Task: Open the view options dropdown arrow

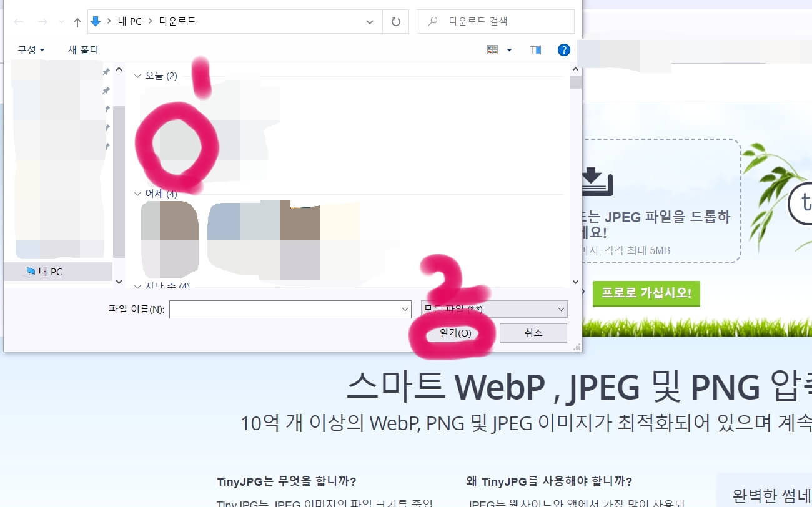Action: 509,50
